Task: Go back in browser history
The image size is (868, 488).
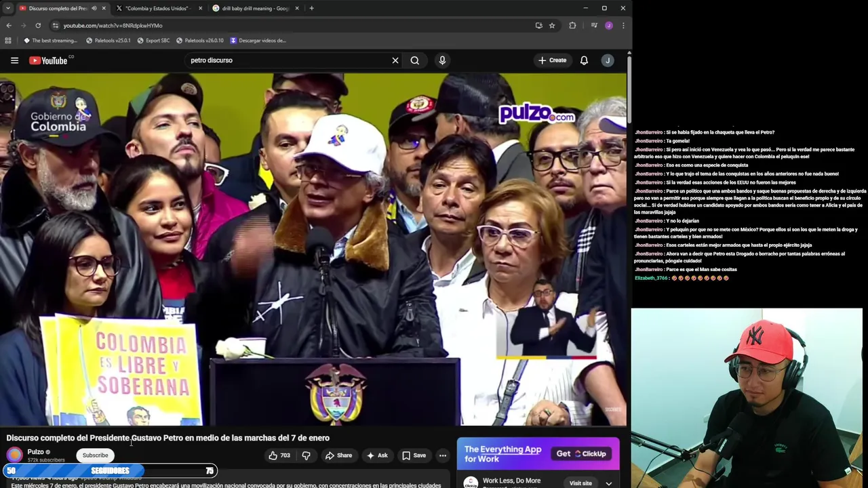Action: coord(9,26)
